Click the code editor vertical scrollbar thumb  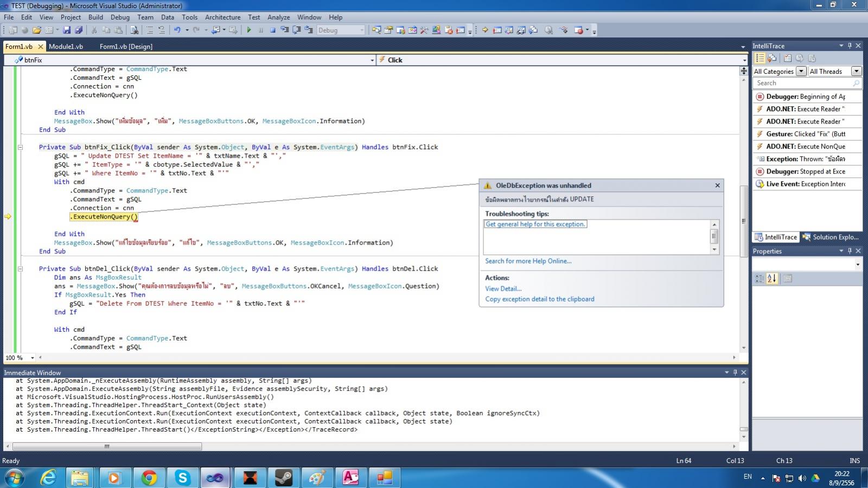[x=743, y=221]
